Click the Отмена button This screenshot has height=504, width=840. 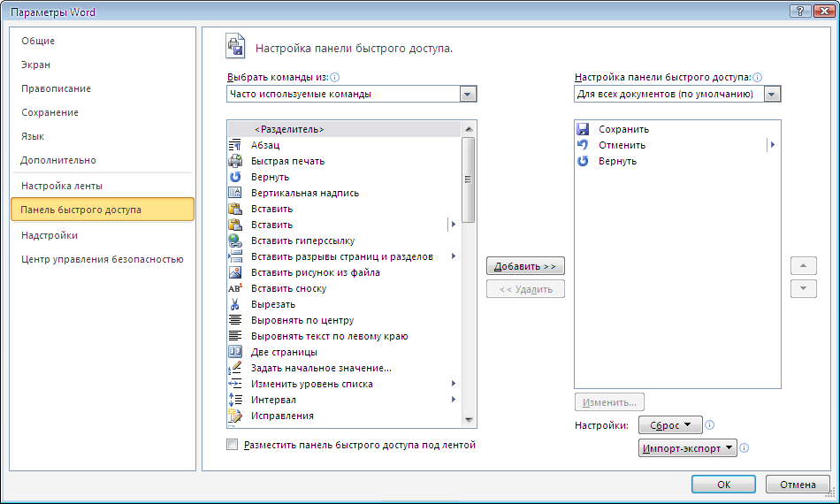click(x=798, y=485)
